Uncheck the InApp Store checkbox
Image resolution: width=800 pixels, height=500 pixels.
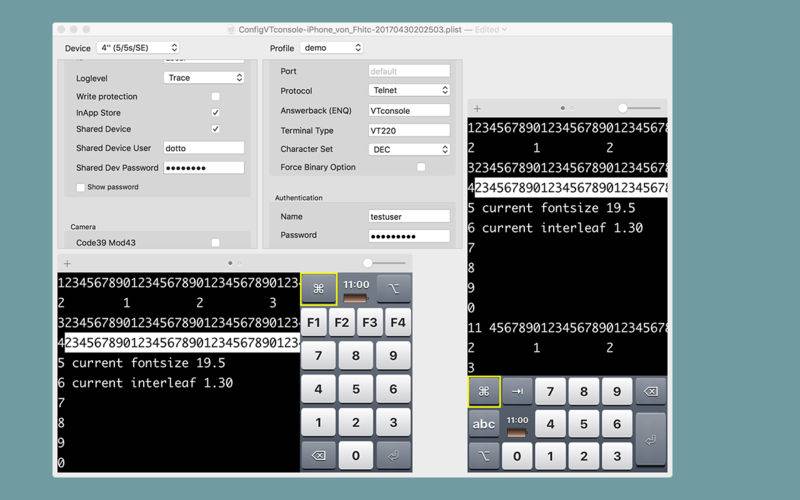click(215, 112)
